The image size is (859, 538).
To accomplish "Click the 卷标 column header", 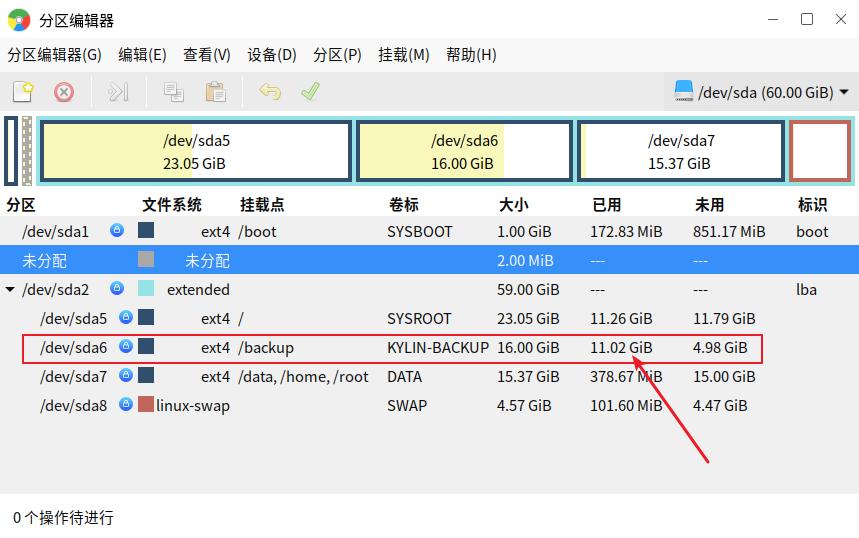I will [404, 205].
